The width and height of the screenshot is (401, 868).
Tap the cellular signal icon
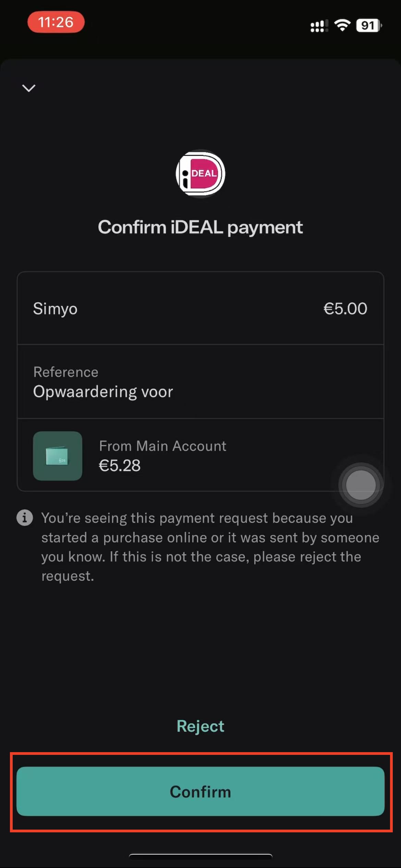[319, 26]
